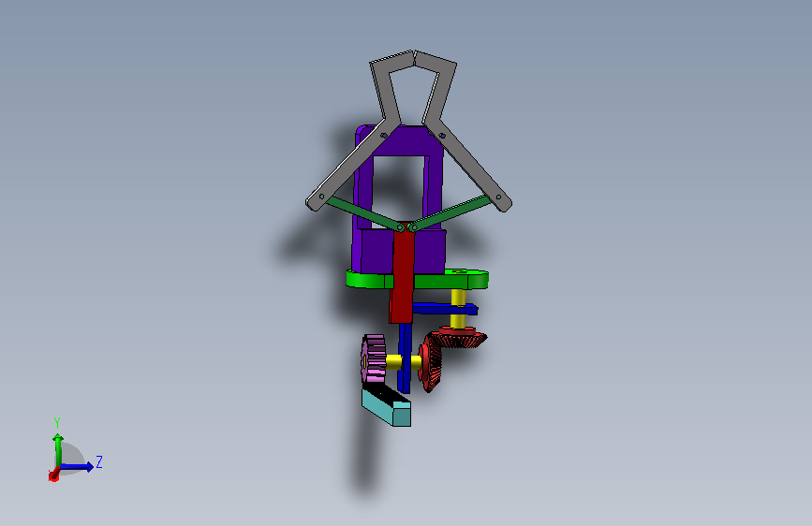
Task: Click the blue Z axis of the triad
Action: [x=77, y=467]
